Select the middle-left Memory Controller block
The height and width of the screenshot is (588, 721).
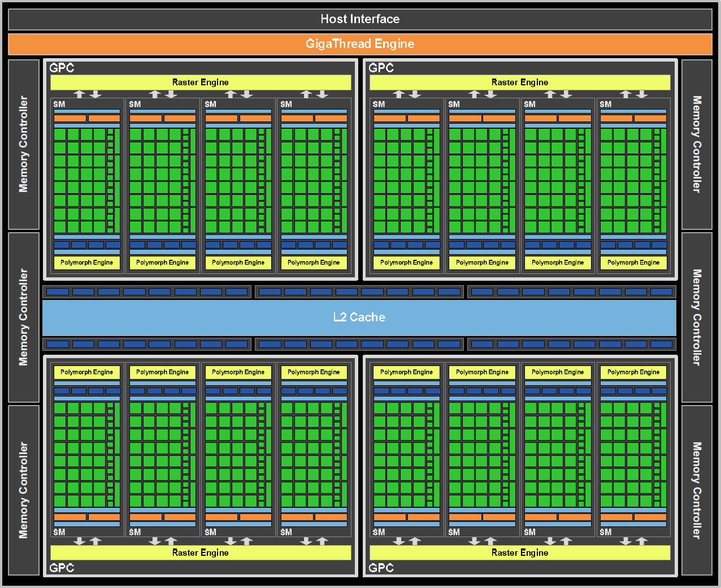coord(24,317)
